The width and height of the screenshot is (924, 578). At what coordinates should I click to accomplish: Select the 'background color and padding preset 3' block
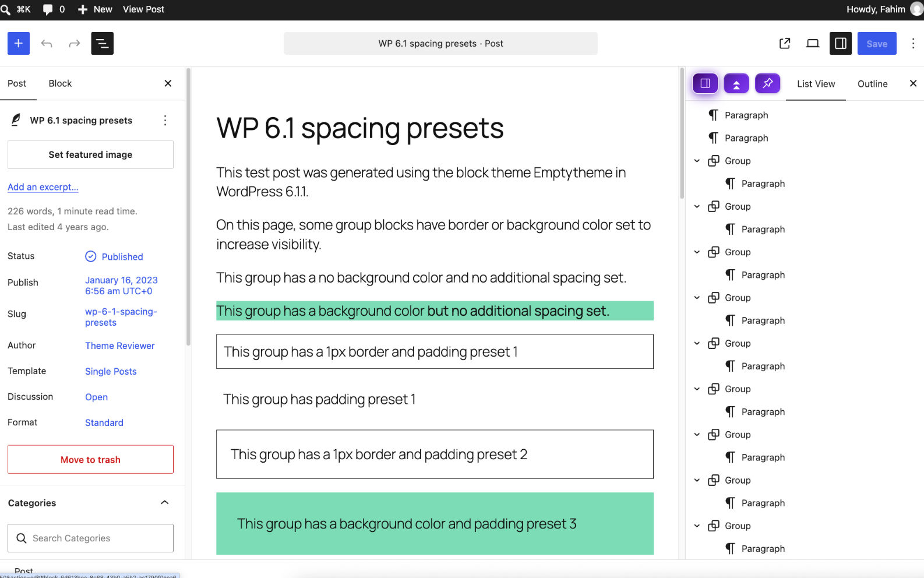[x=435, y=524]
